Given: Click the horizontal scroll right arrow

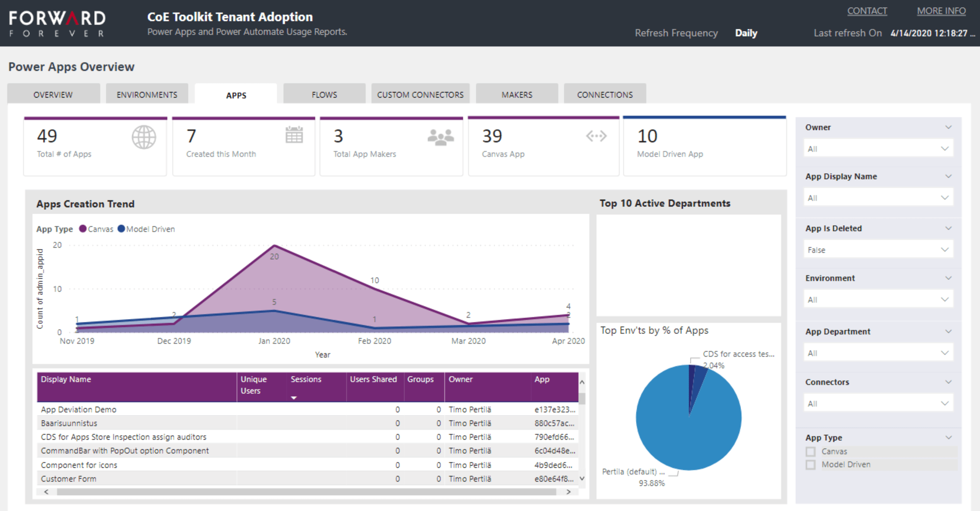Looking at the screenshot, I should [569, 492].
